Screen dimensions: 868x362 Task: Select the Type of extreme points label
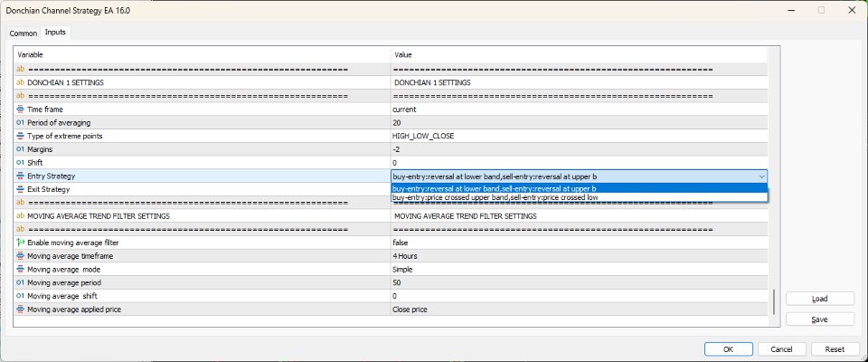point(65,137)
